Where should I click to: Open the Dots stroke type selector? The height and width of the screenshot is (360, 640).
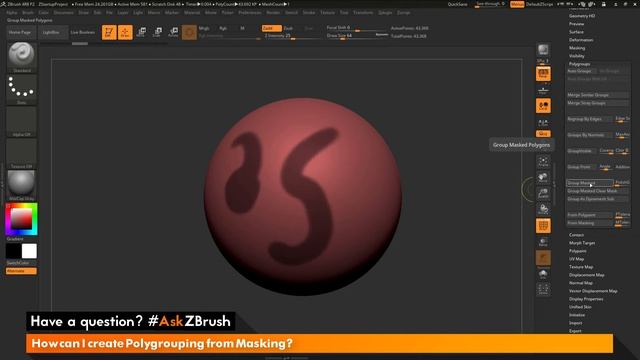[22, 89]
